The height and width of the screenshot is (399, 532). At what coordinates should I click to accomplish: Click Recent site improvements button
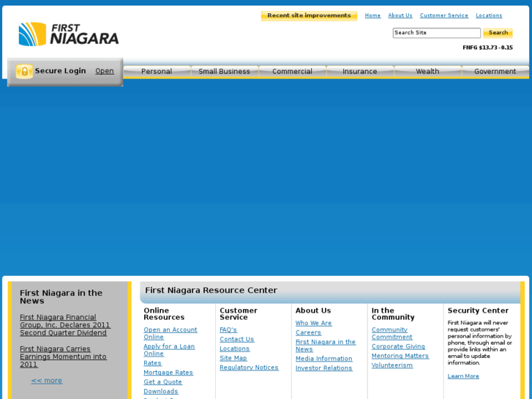click(309, 15)
